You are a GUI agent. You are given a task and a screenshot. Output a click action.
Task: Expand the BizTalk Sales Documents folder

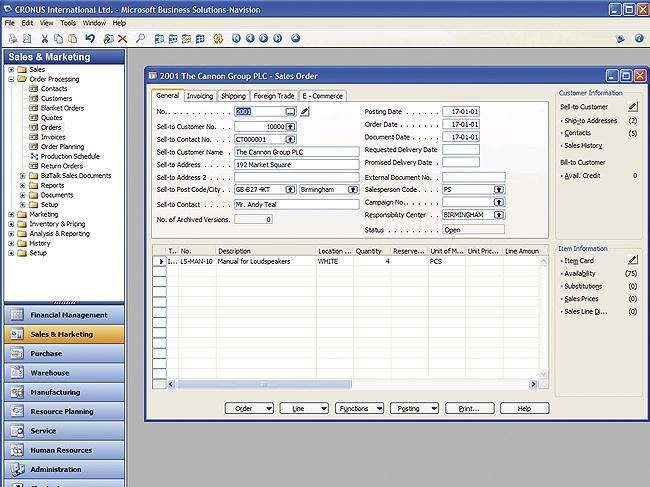coord(23,176)
